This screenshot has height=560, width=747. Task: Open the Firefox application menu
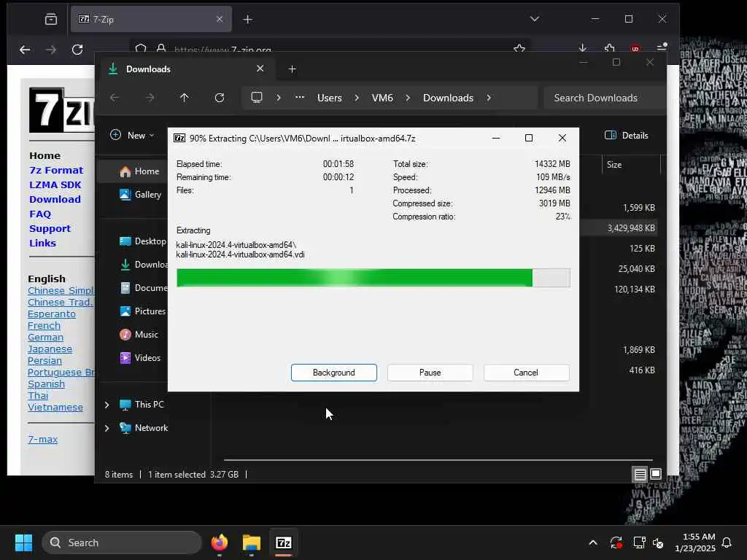point(662,49)
